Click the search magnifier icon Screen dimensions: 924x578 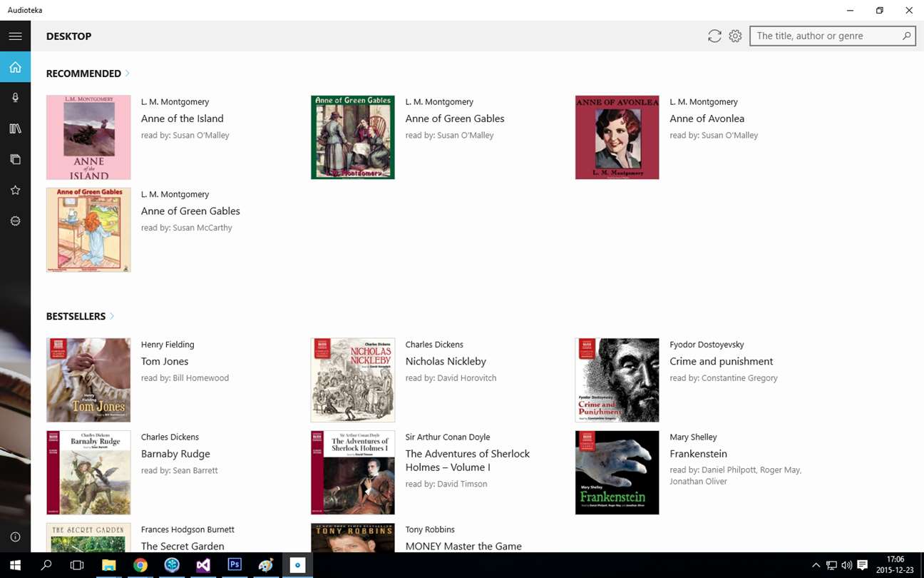click(x=906, y=36)
